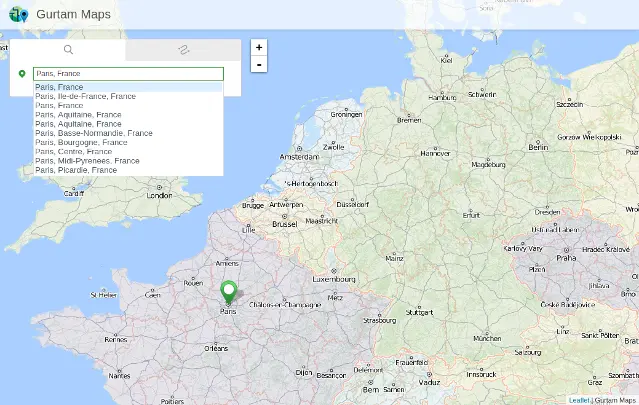
Task: Click the Berlin label on the map
Action: pyautogui.click(x=538, y=147)
